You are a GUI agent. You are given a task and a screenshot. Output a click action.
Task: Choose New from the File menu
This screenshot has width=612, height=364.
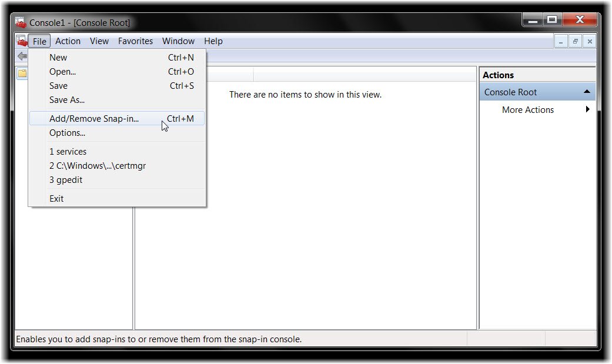117,58
